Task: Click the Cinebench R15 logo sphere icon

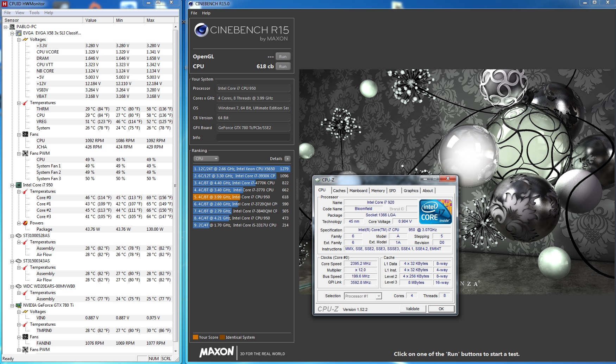Action: tap(201, 30)
